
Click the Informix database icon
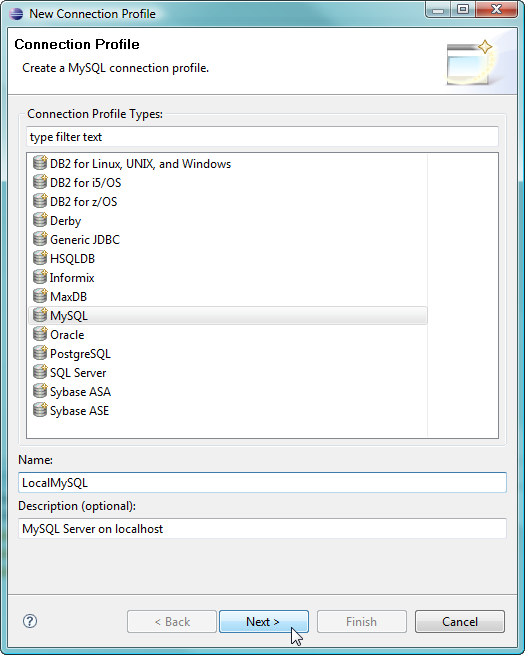40,277
